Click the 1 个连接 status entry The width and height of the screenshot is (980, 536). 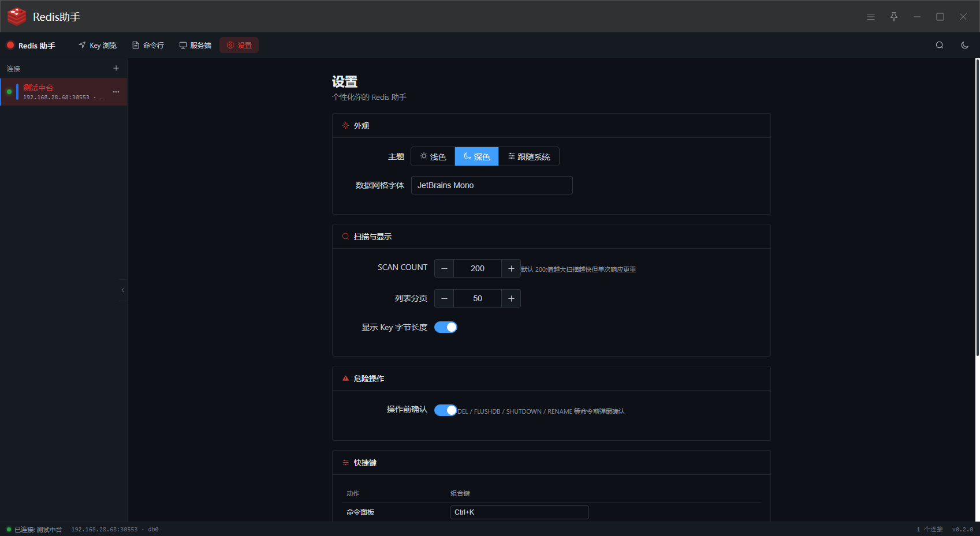tap(929, 530)
